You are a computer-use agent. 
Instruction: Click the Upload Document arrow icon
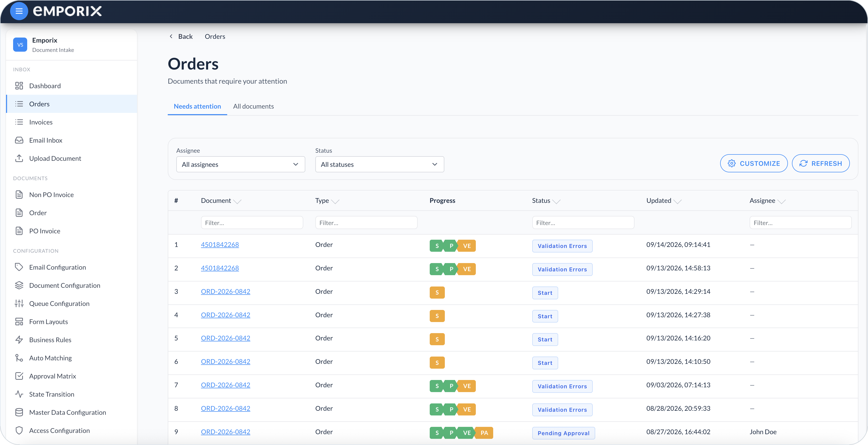(x=19, y=158)
